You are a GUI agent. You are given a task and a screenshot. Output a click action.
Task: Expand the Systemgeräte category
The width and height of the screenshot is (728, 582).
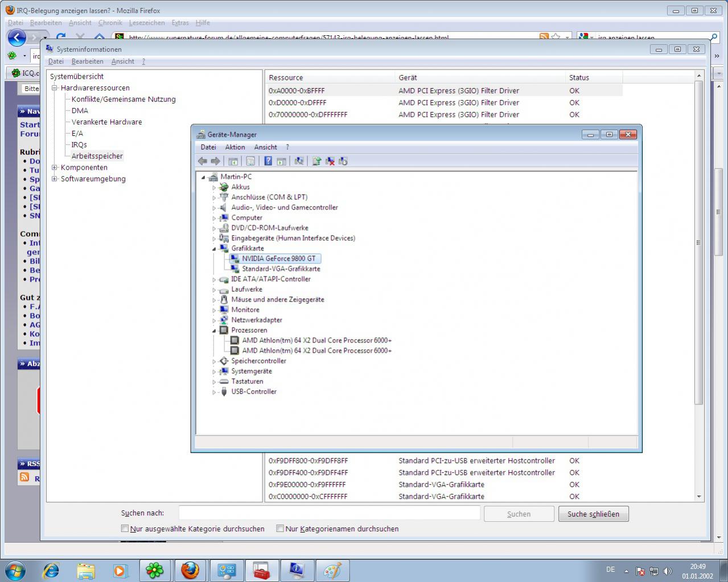[x=214, y=372]
